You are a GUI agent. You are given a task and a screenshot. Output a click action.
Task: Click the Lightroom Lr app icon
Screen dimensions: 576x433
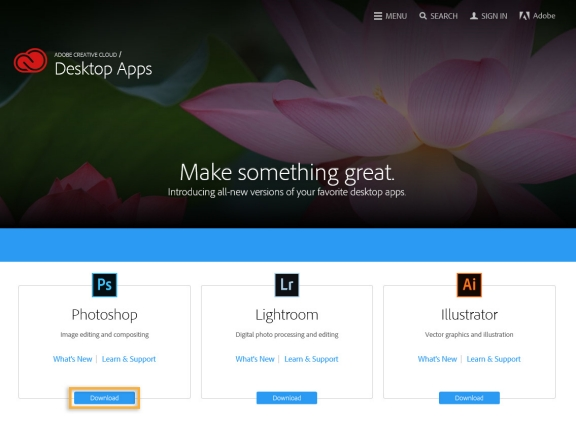point(287,285)
